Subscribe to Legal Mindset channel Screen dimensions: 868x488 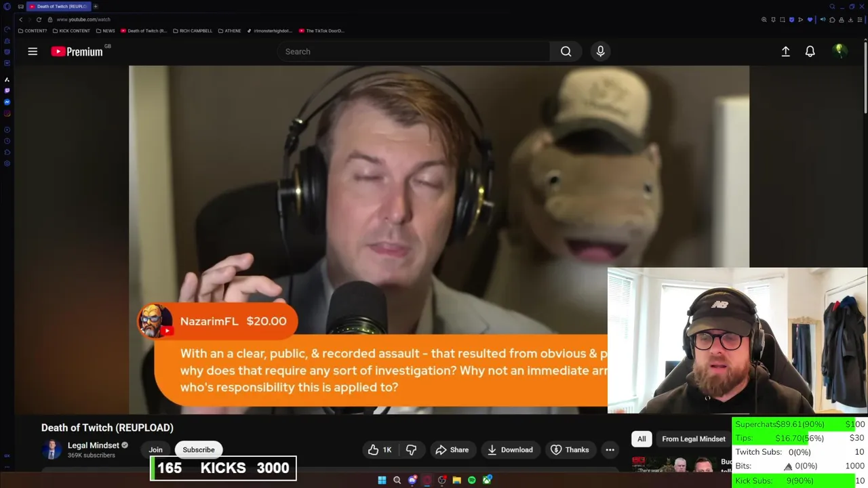point(199,449)
